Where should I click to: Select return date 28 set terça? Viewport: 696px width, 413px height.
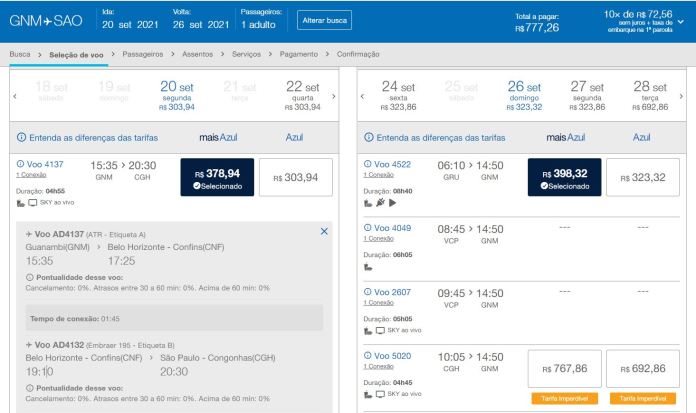click(x=650, y=95)
